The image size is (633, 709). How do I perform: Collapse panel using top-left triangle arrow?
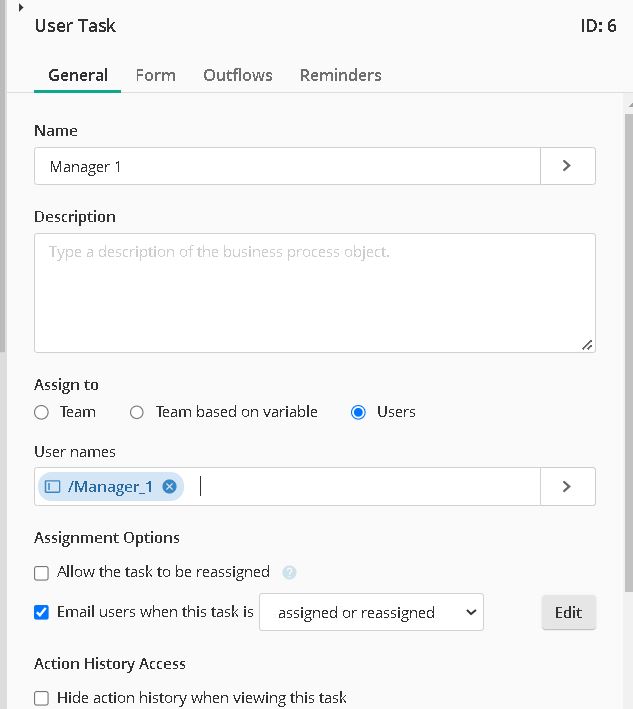pos(21,7)
